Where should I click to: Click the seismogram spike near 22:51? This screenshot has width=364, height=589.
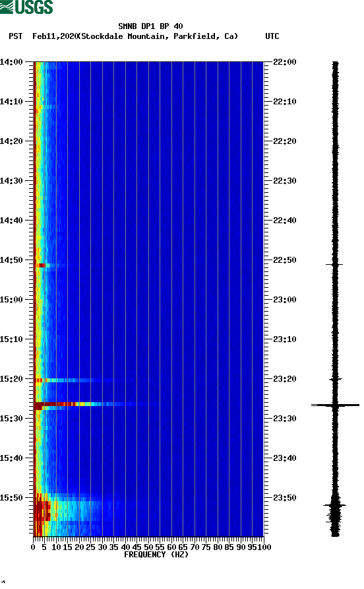click(x=334, y=264)
